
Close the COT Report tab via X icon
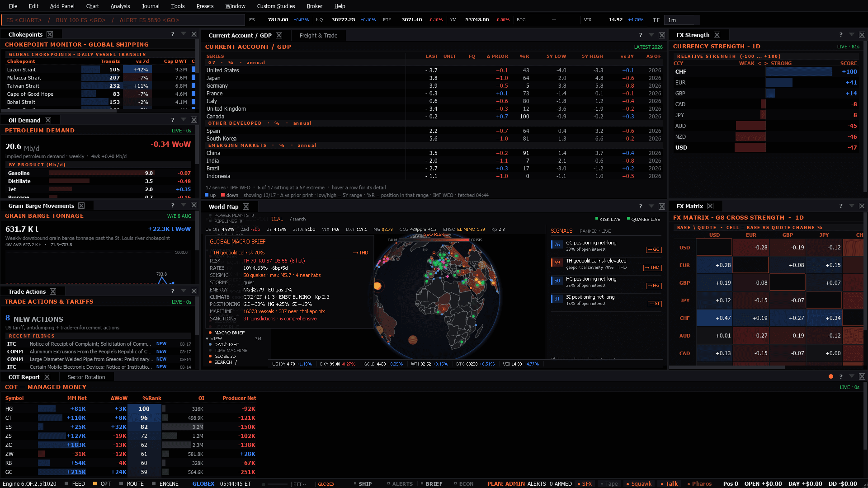(x=47, y=377)
